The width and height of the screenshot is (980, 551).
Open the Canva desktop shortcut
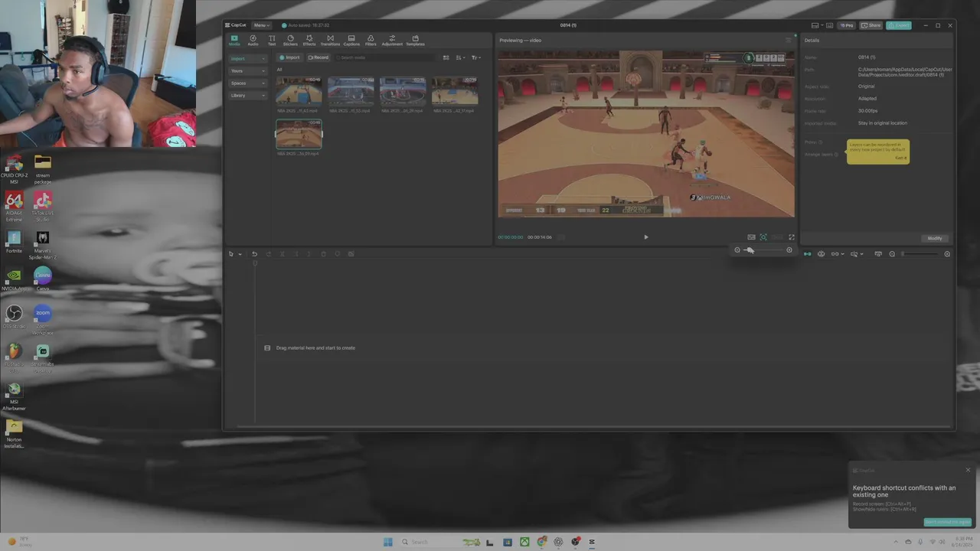point(43,279)
